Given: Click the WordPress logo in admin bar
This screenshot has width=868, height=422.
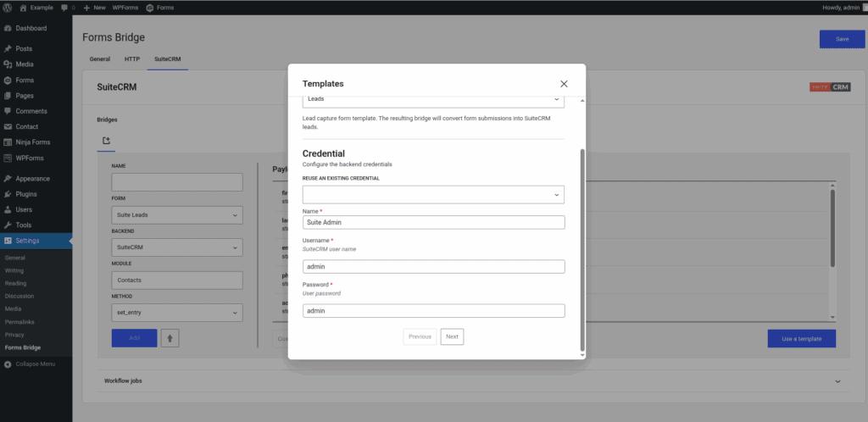Looking at the screenshot, I should point(8,8).
